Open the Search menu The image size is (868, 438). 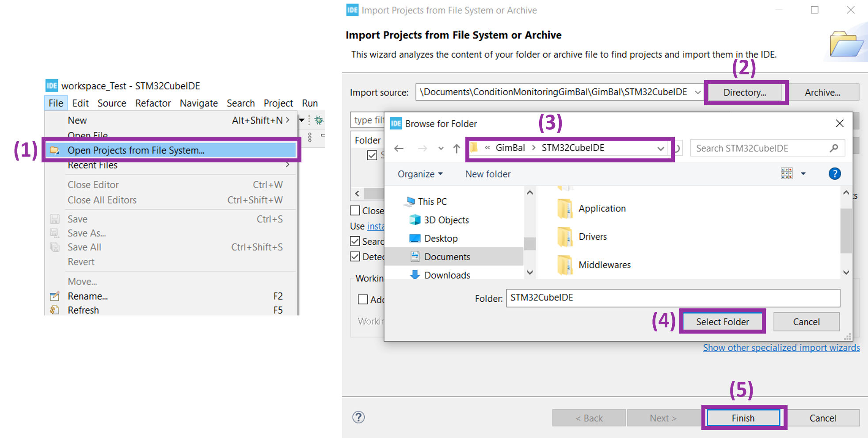click(241, 103)
